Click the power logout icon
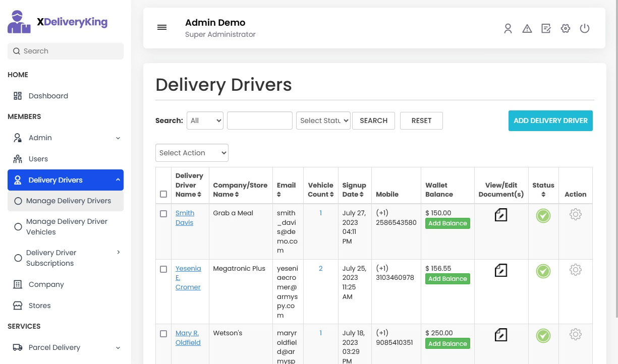The height and width of the screenshot is (364, 618). pyautogui.click(x=585, y=29)
